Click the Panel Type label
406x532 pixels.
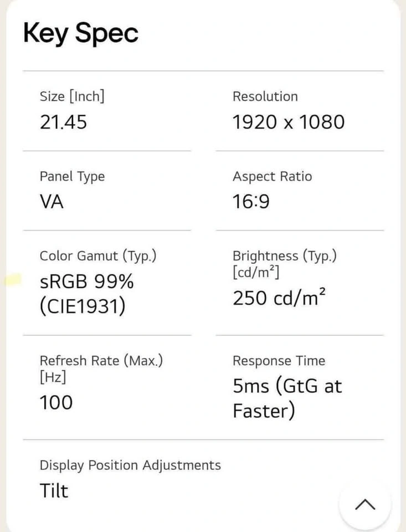[72, 177]
